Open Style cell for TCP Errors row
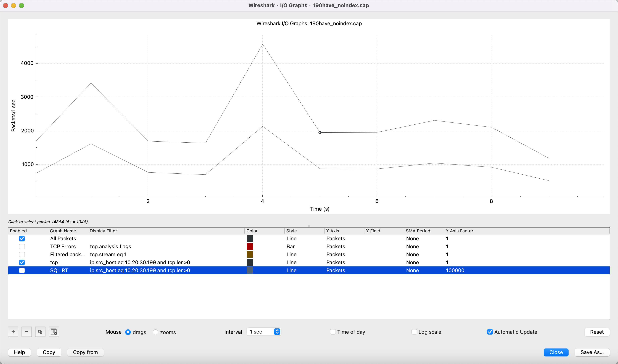Image resolution: width=618 pixels, height=364 pixels. click(x=291, y=247)
